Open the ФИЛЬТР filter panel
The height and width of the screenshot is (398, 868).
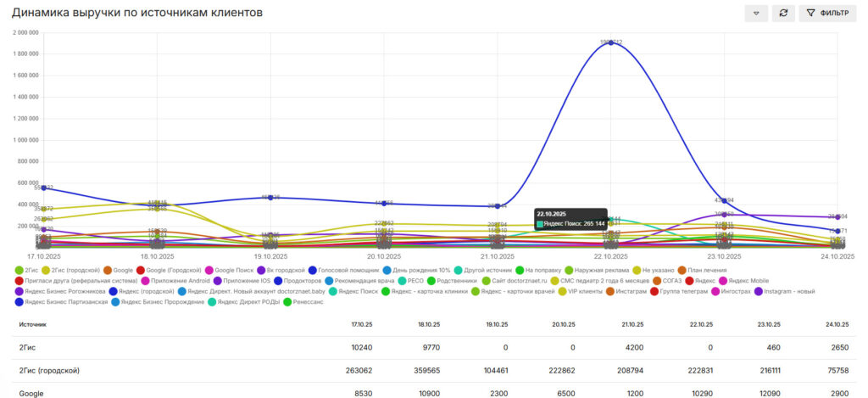tap(827, 14)
